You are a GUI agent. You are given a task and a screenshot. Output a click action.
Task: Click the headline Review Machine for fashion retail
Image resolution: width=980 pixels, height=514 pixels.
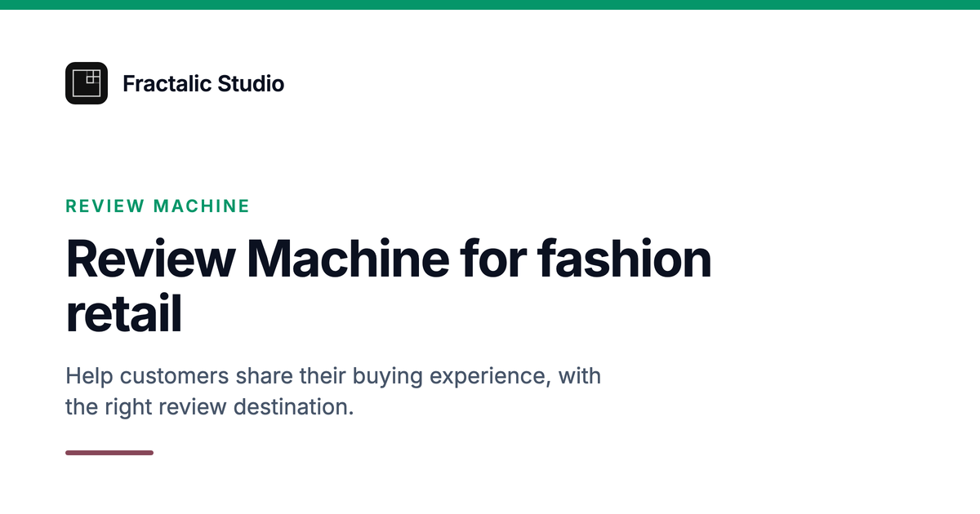click(389, 286)
